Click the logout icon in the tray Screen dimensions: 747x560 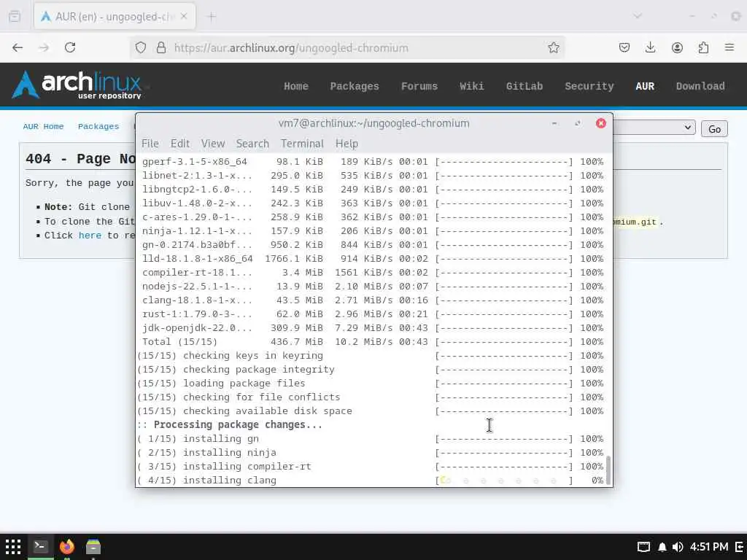coord(740,547)
